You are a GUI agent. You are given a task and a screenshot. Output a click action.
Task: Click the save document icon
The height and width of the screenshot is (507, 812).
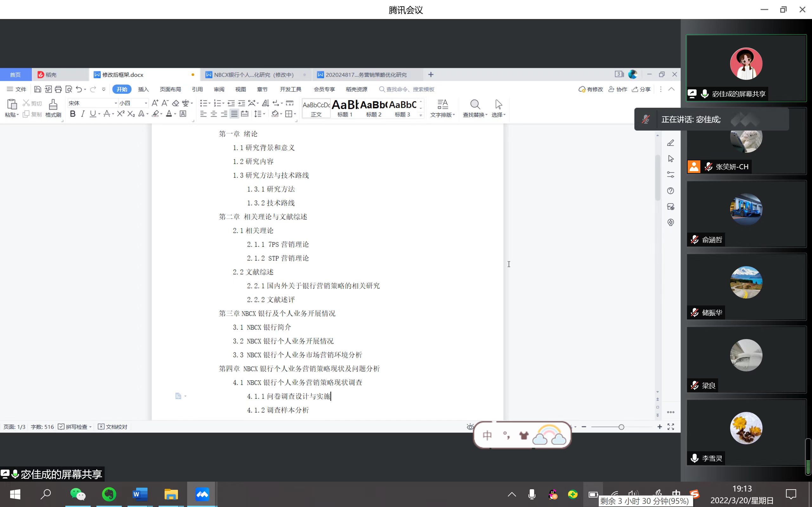pos(37,89)
